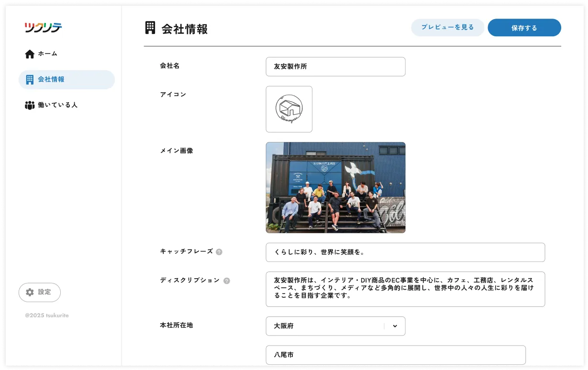This screenshot has height=370, width=588.
Task: Click the gear icon in 設定 button
Action: pyautogui.click(x=30, y=292)
